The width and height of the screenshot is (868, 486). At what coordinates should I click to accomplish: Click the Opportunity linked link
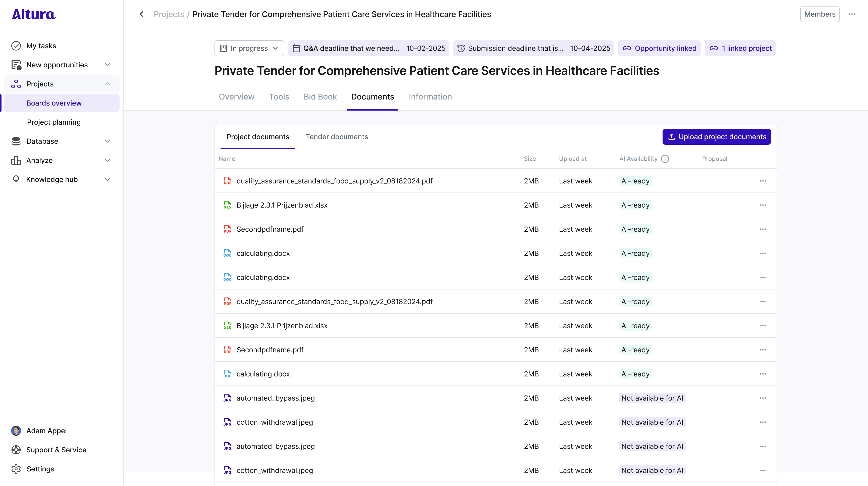(660, 48)
